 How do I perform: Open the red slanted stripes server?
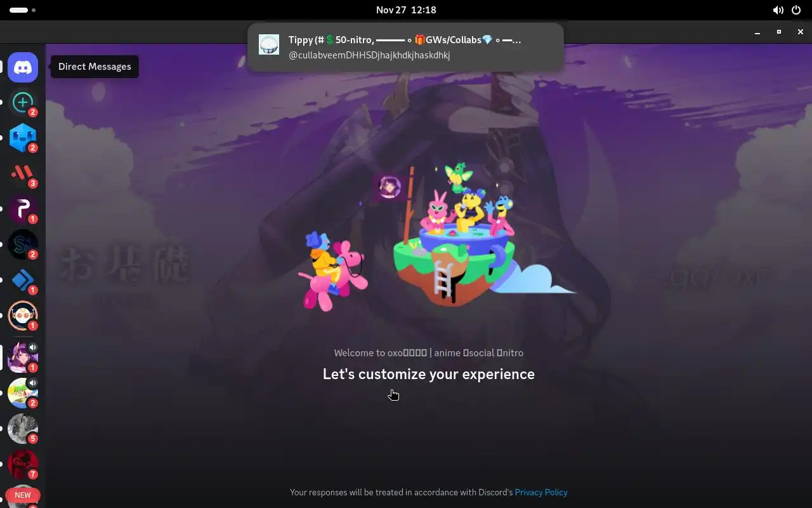click(23, 173)
